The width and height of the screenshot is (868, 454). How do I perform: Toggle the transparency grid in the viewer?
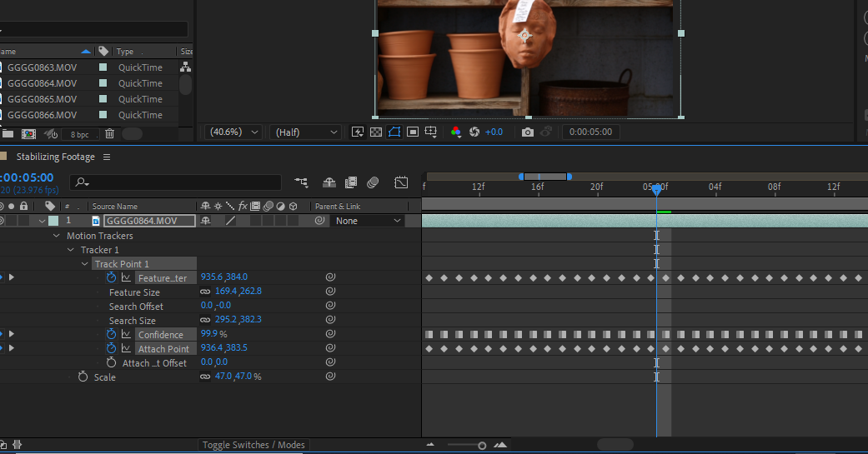376,132
